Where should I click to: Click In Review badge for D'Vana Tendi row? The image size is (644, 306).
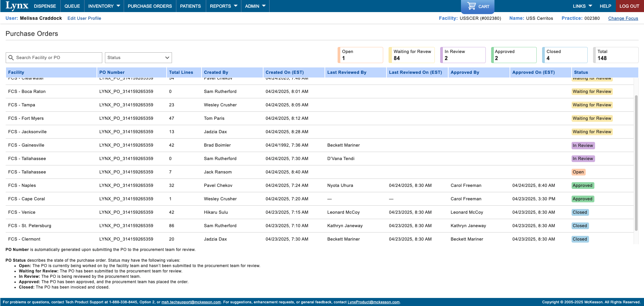tap(583, 159)
